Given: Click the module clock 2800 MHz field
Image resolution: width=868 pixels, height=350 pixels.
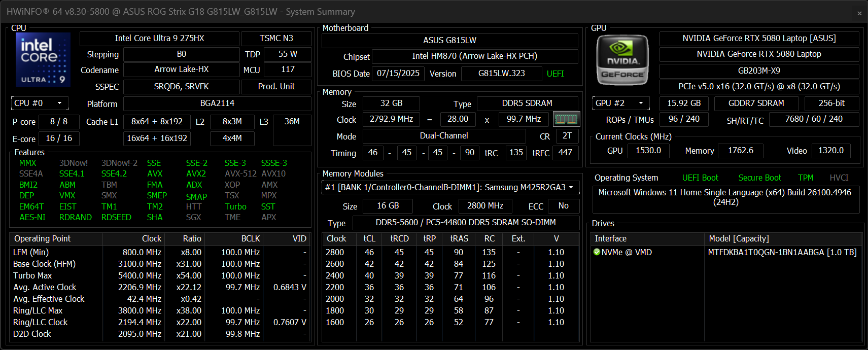Looking at the screenshot, I should tap(485, 206).
